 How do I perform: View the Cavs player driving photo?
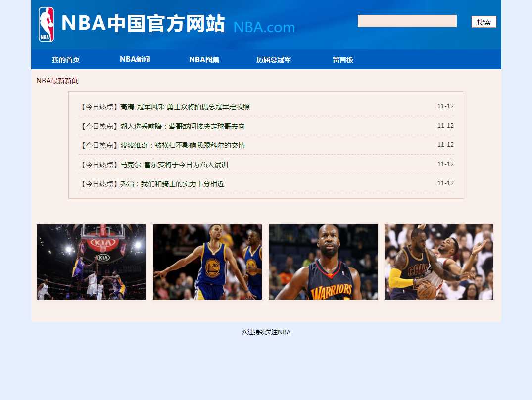[x=439, y=262]
